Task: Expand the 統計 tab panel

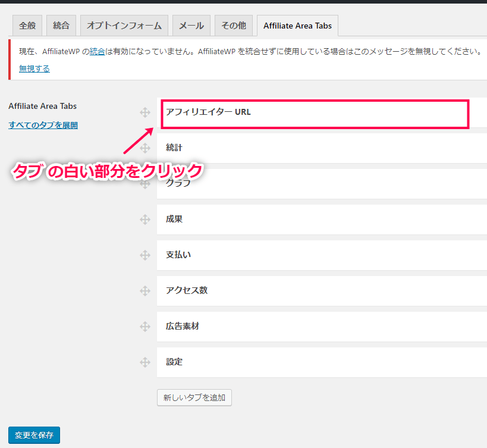Action: coord(322,148)
